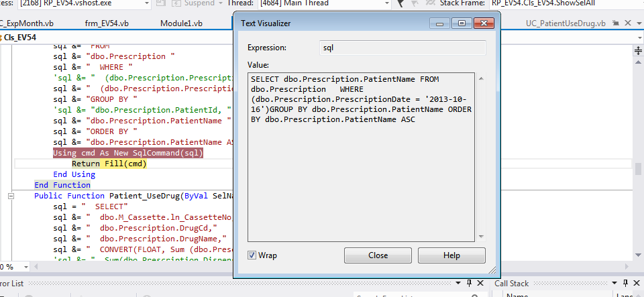Screen dimensions: 644x297
Task: Toggle auto-hide pin on Call Stack panel
Action: pos(625,283)
